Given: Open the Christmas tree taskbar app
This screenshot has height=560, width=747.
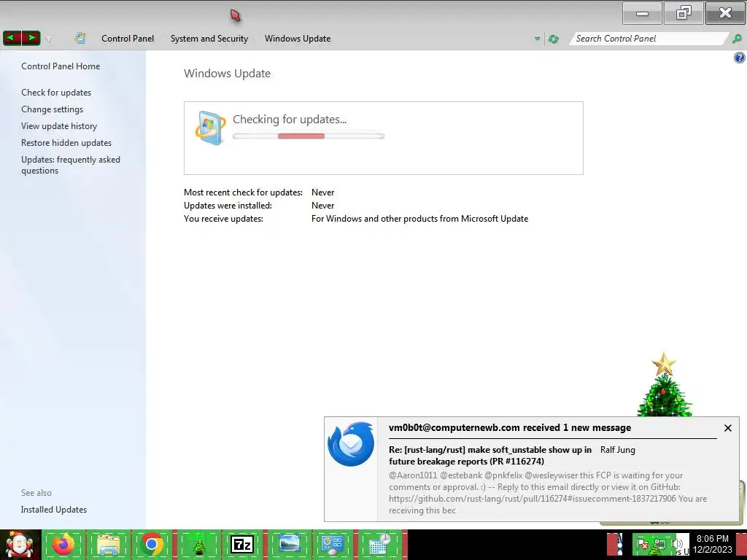Looking at the screenshot, I should tap(198, 545).
